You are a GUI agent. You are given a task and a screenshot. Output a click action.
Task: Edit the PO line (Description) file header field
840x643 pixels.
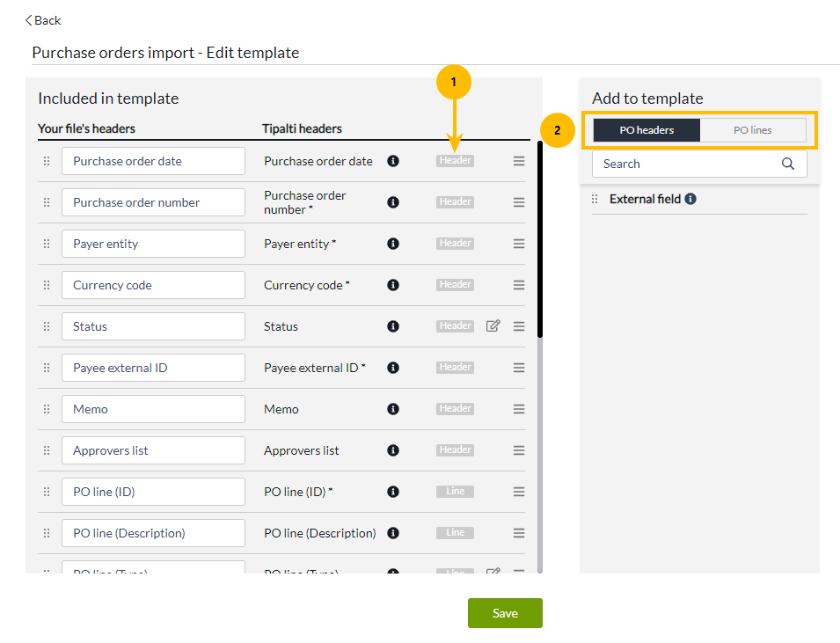click(x=153, y=533)
